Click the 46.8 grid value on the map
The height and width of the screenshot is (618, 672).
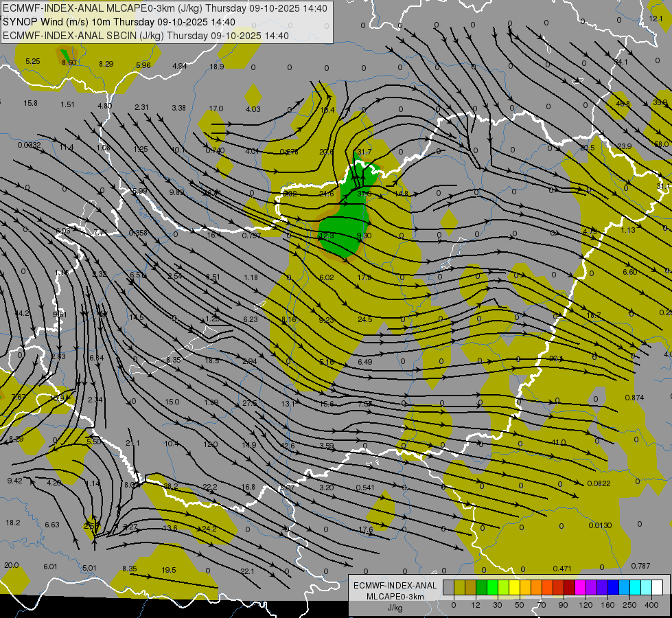(623, 104)
